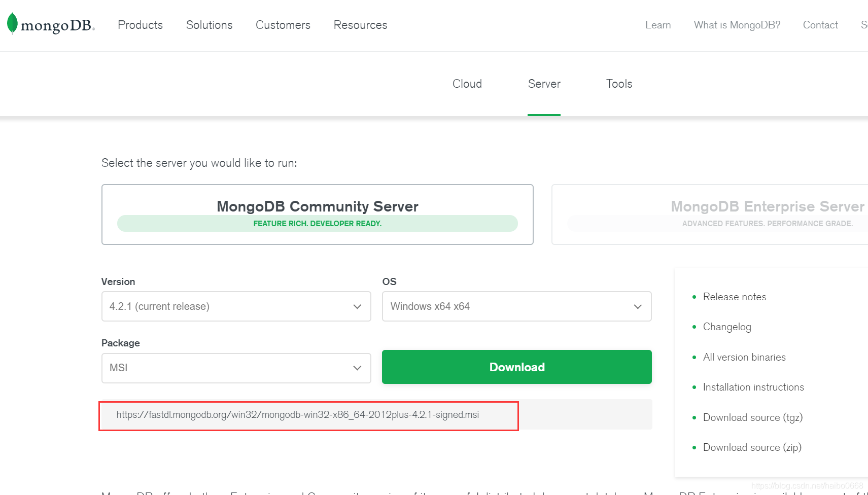This screenshot has height=495, width=868.
Task: Click the green Download button
Action: pos(516,367)
